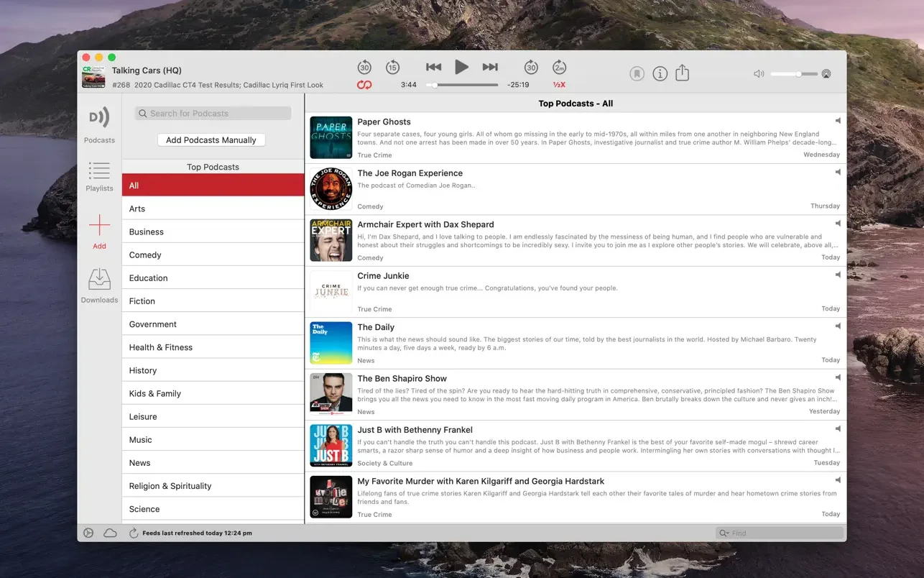Click the share icon in toolbar

pyautogui.click(x=682, y=73)
